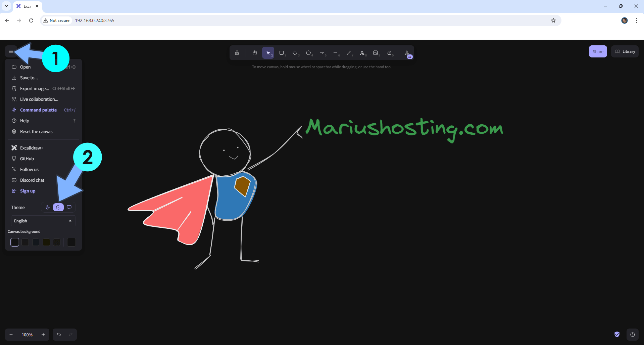The image size is (644, 345).
Task: Select the Diamond shape tool
Action: (295, 53)
